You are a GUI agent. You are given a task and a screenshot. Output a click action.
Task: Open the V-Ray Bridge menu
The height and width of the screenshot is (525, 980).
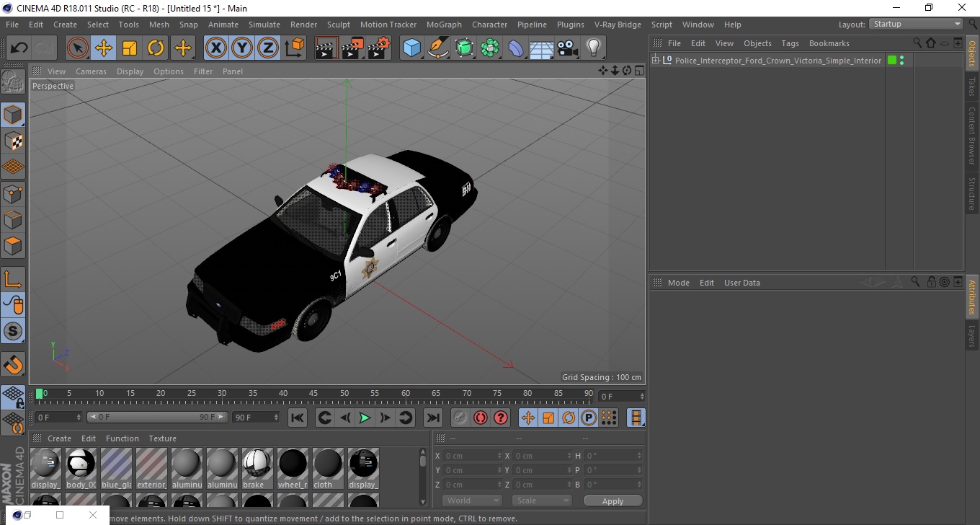(x=618, y=25)
